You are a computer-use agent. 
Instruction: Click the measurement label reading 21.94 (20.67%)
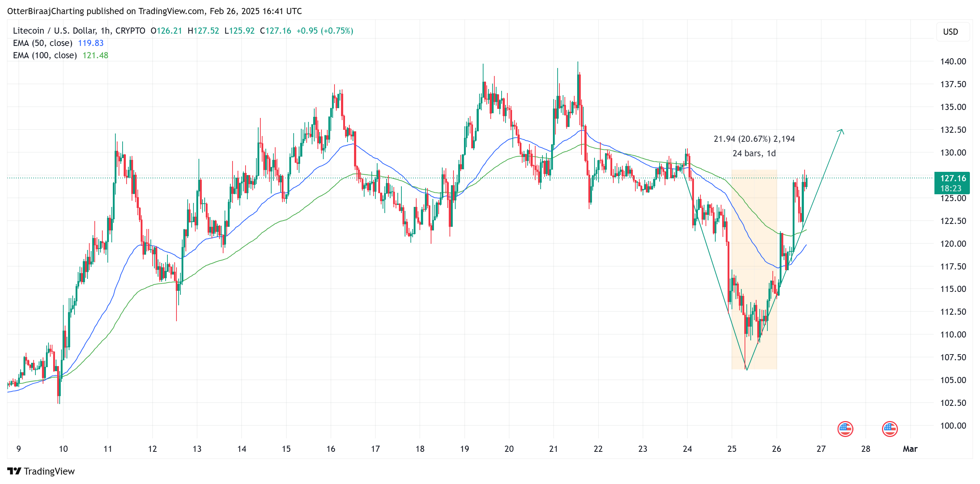754,139
